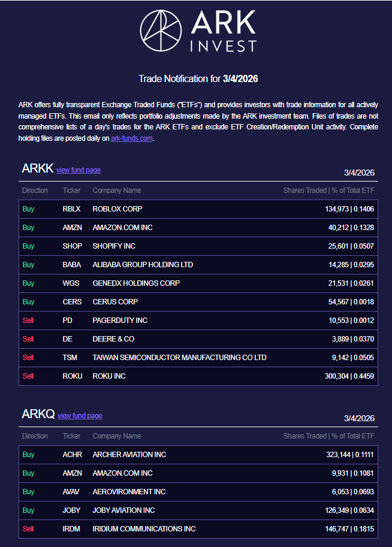
Task: Select the SHOP ticker
Action: (73, 246)
